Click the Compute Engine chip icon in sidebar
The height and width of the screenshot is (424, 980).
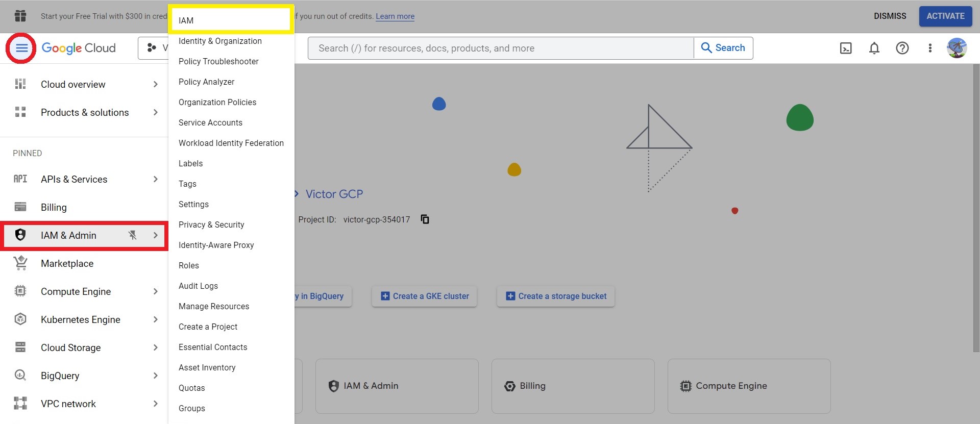[x=20, y=291]
